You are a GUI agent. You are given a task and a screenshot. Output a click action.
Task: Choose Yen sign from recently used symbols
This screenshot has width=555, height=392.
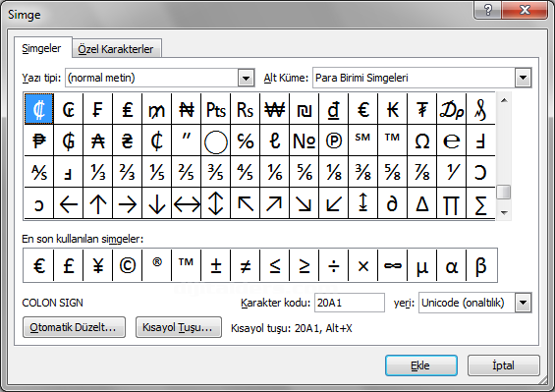pos(97,265)
